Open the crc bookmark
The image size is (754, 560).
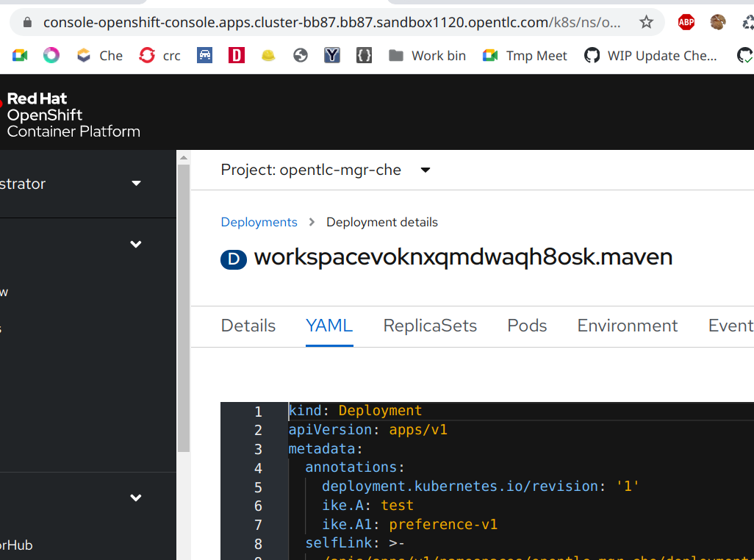coord(159,56)
